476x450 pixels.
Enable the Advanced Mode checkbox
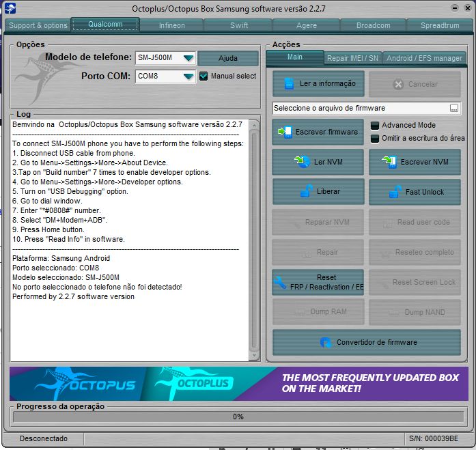click(375, 126)
